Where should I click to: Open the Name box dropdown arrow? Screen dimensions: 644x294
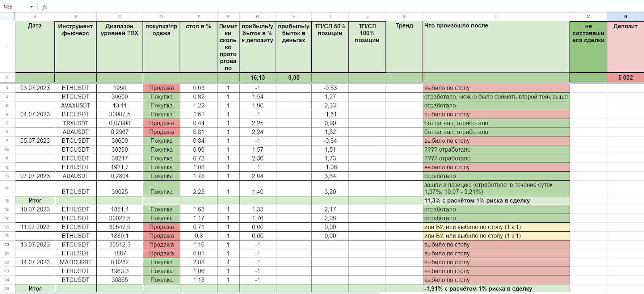tap(31, 7)
